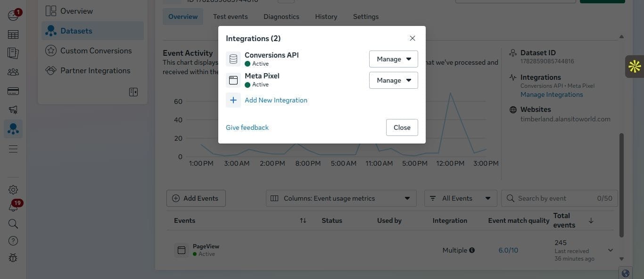Screen dimensions: 644x279
Task: Click the help question mark icon
Action: 13,241
